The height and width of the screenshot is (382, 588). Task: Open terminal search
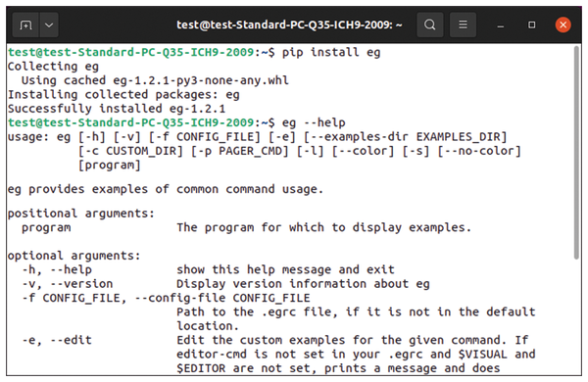430,25
